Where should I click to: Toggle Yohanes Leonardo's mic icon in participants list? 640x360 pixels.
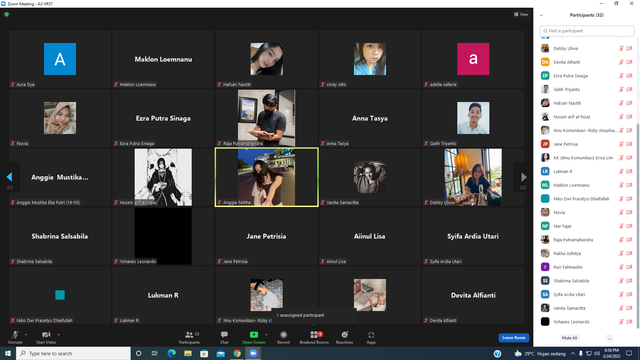(621, 322)
